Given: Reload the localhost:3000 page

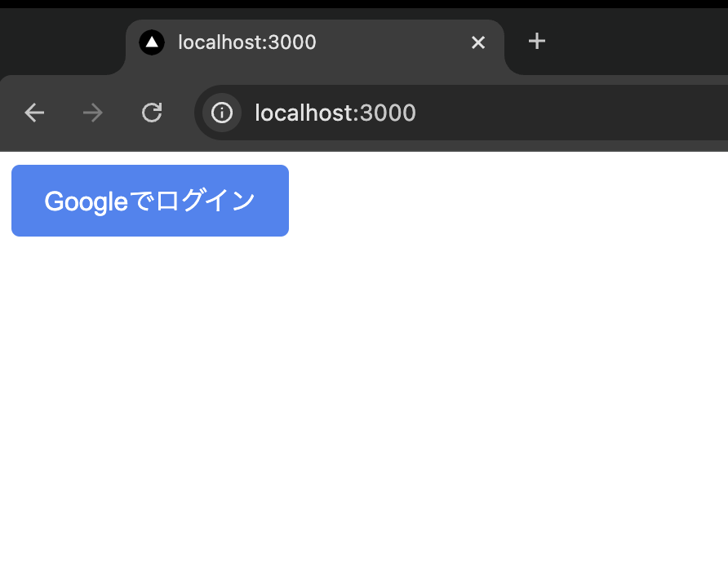Looking at the screenshot, I should pyautogui.click(x=152, y=113).
